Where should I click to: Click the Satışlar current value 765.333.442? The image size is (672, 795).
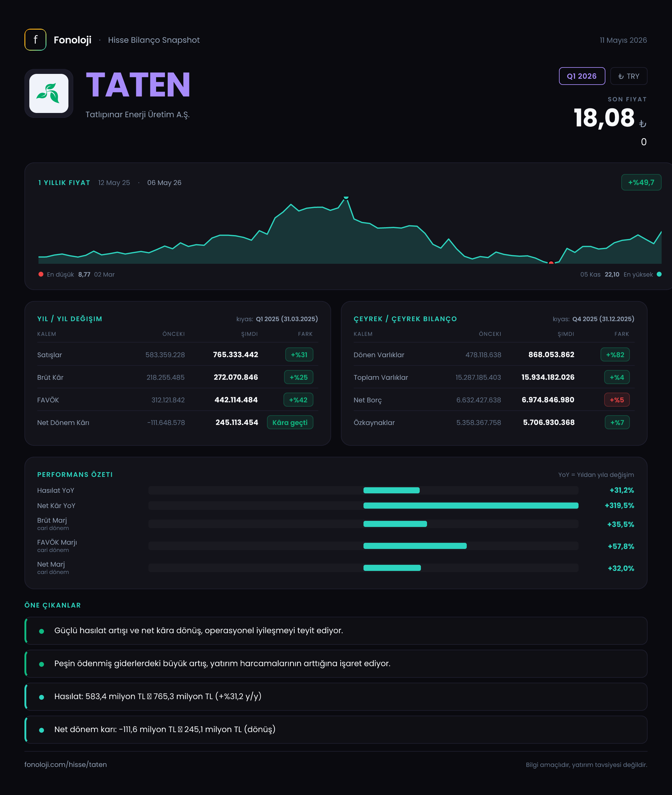coord(236,354)
